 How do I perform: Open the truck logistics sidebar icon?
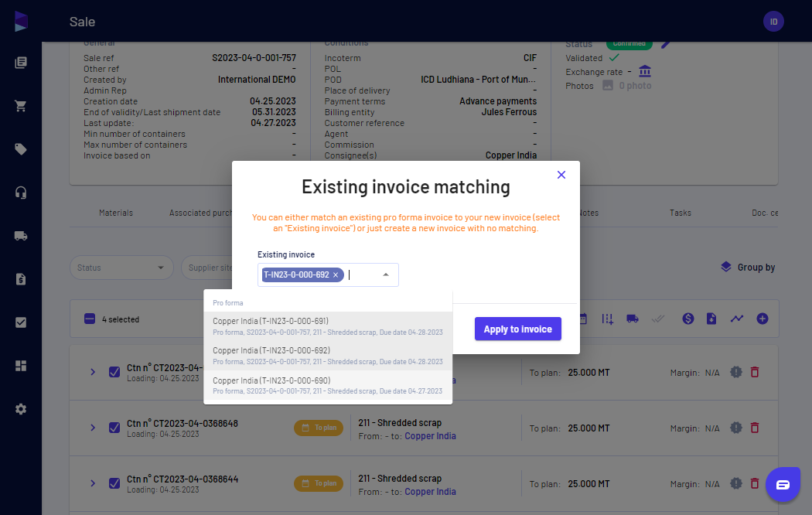21,236
